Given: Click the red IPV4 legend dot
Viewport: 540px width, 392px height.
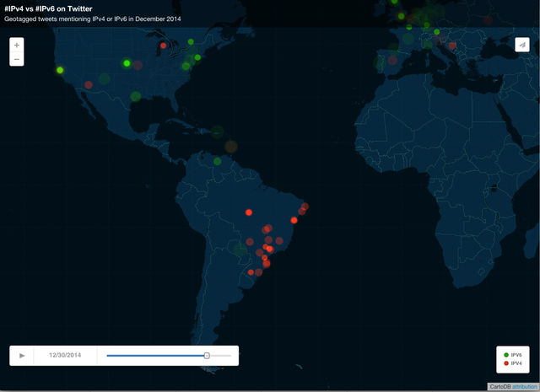Looking at the screenshot, I should click(506, 363).
